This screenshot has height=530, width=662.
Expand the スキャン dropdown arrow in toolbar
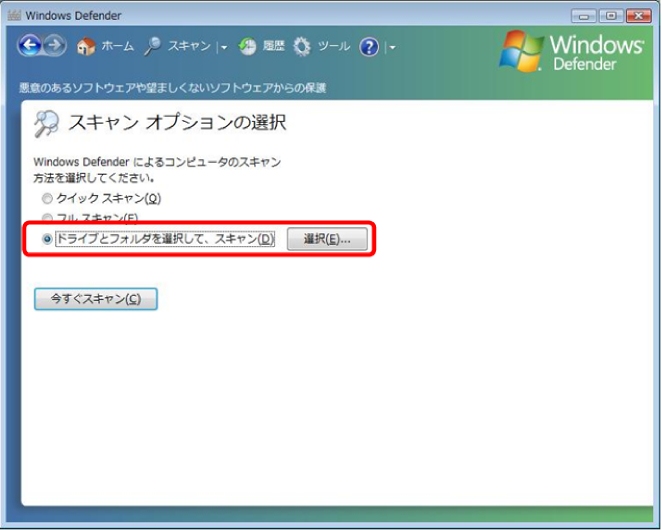pyautogui.click(x=225, y=48)
